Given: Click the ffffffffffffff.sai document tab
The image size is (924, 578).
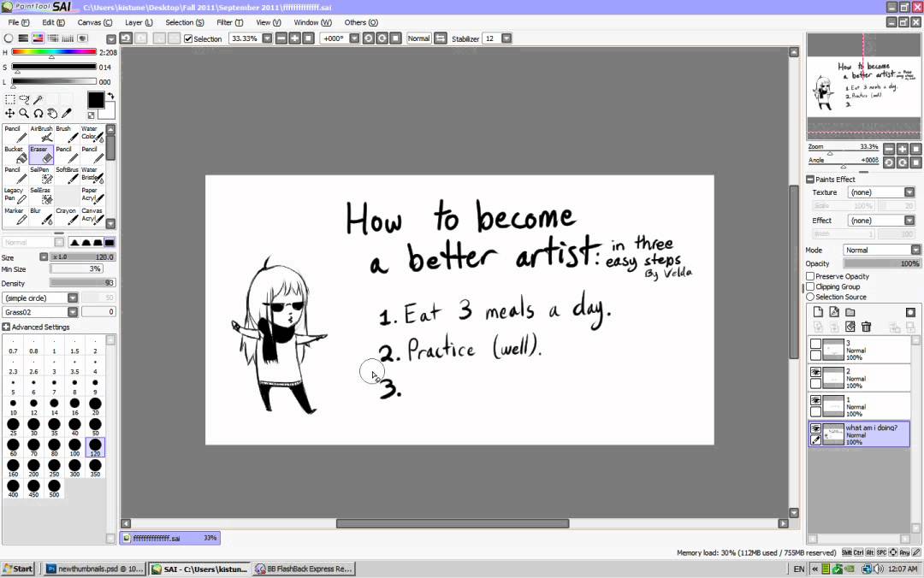Looking at the screenshot, I should pyautogui.click(x=169, y=538).
